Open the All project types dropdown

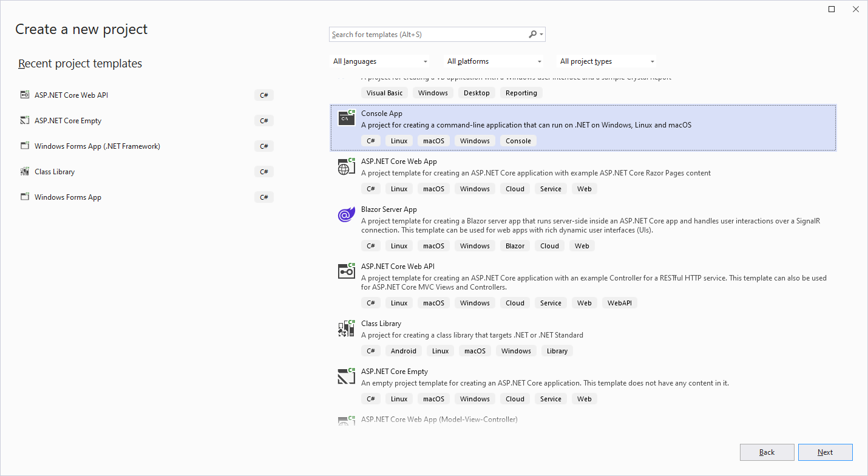click(607, 61)
